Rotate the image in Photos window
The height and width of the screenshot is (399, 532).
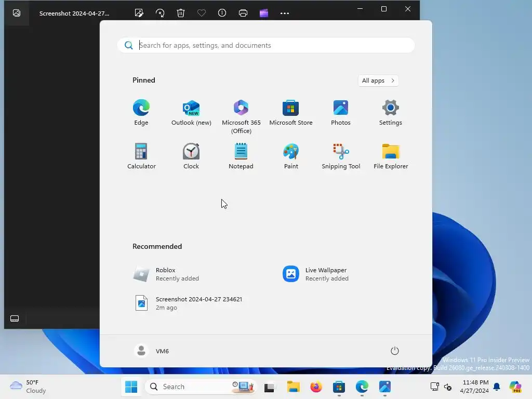pos(160,13)
